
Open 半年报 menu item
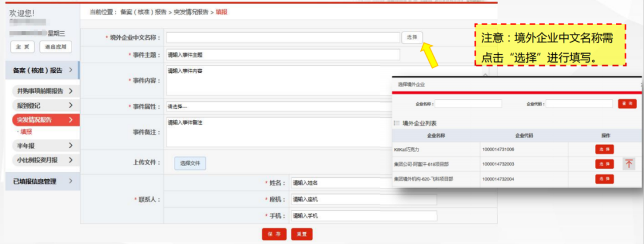[43, 146]
